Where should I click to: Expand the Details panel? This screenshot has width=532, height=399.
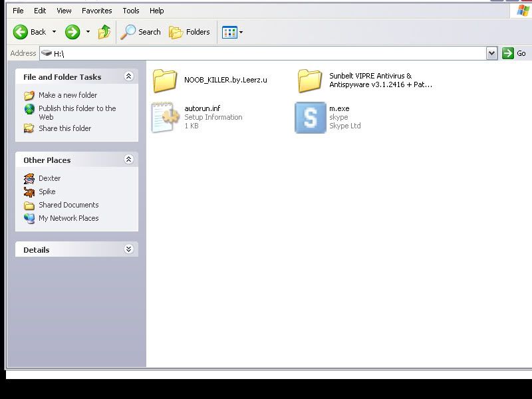128,249
